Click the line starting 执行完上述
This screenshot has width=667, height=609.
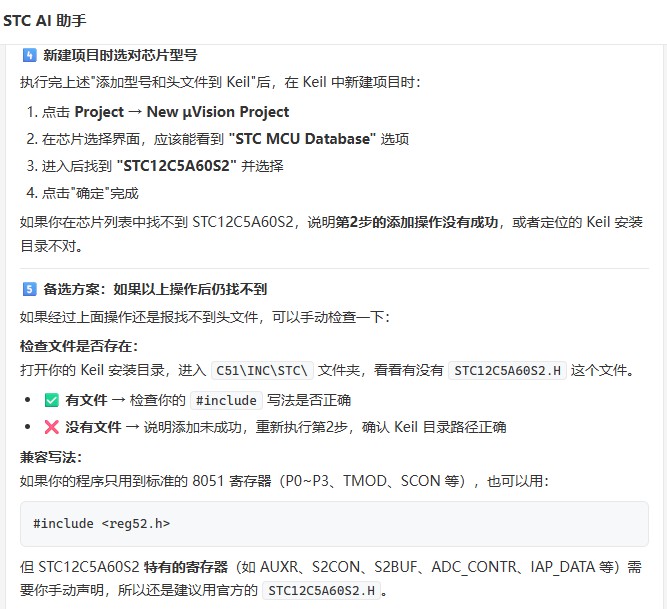[x=220, y=82]
